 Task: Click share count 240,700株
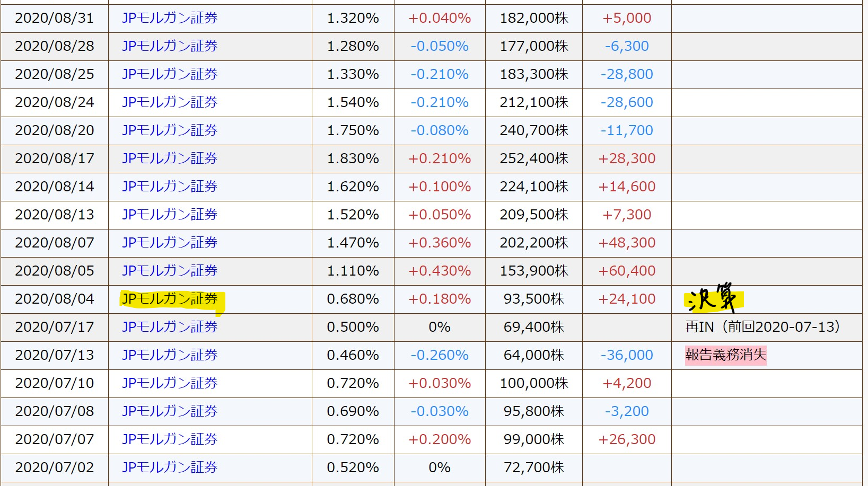click(x=534, y=130)
